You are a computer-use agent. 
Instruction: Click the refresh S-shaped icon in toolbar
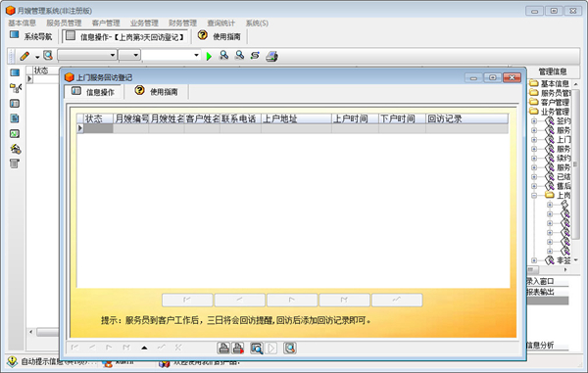[255, 56]
